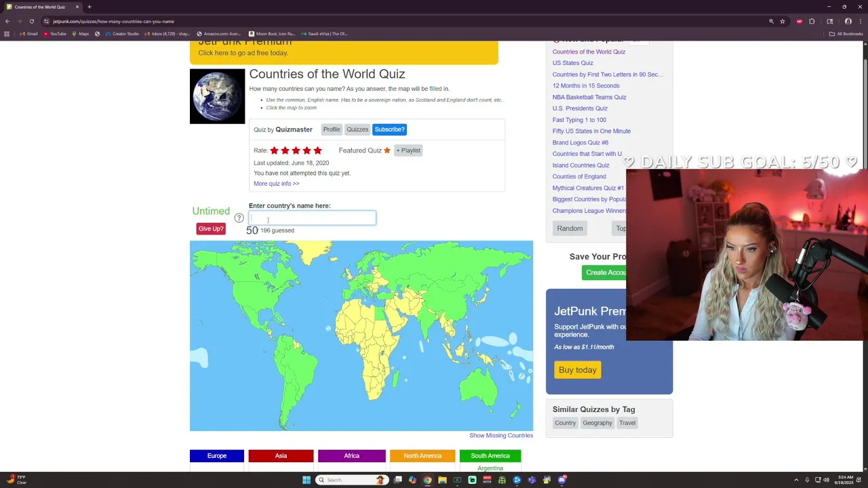Click the browser back arrow
868x488 pixels.
click(x=7, y=21)
